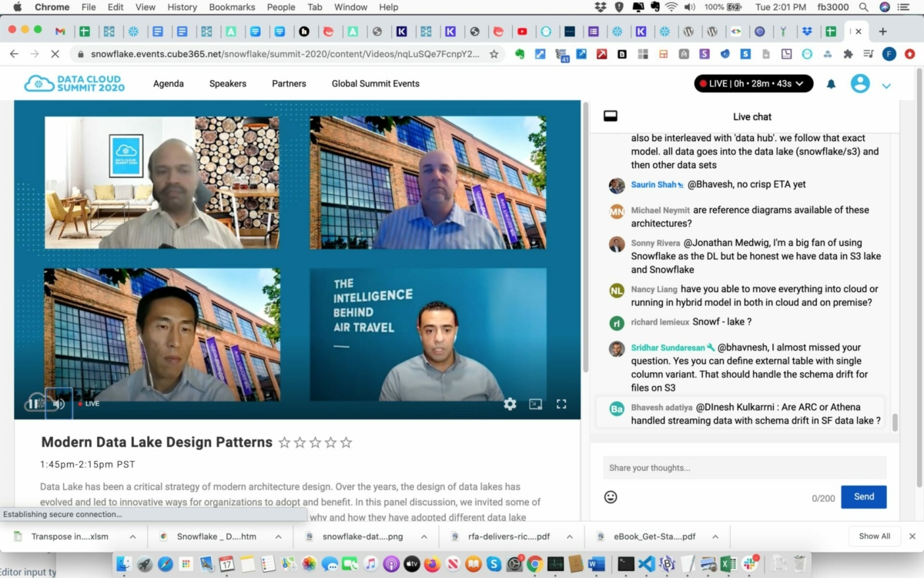This screenshot has height=578, width=924.
Task: Click the Send chat button
Action: 863,497
